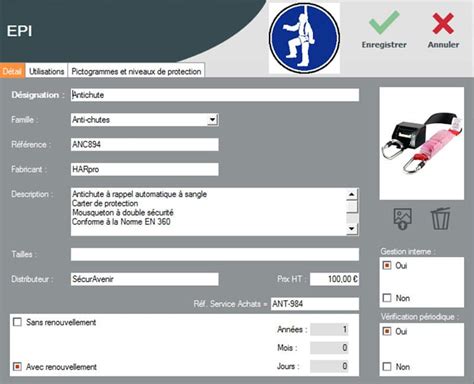Viewport: 474px width, 384px height.
Task: Click the green Enregistrer checkmark icon
Action: [x=384, y=22]
